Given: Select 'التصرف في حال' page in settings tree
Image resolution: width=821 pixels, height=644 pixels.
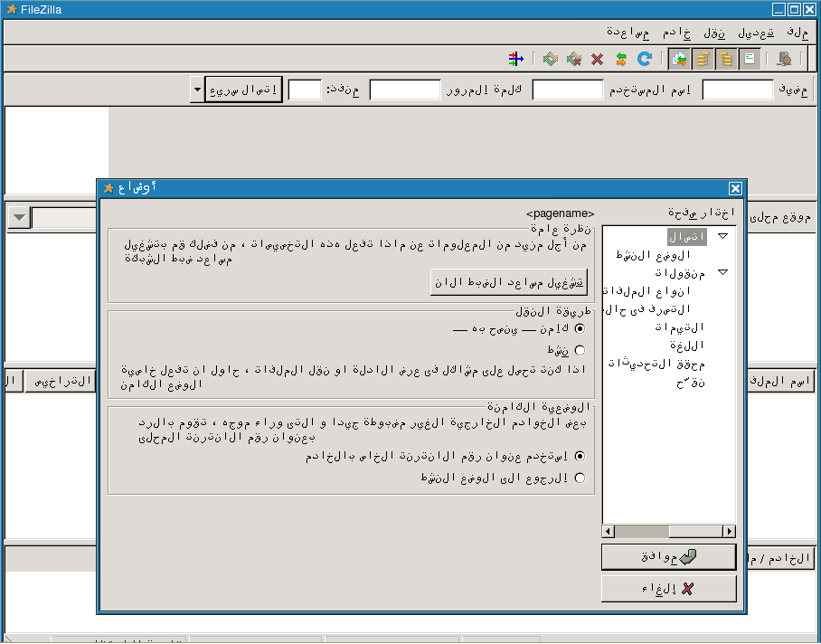Looking at the screenshot, I should pos(647,309).
